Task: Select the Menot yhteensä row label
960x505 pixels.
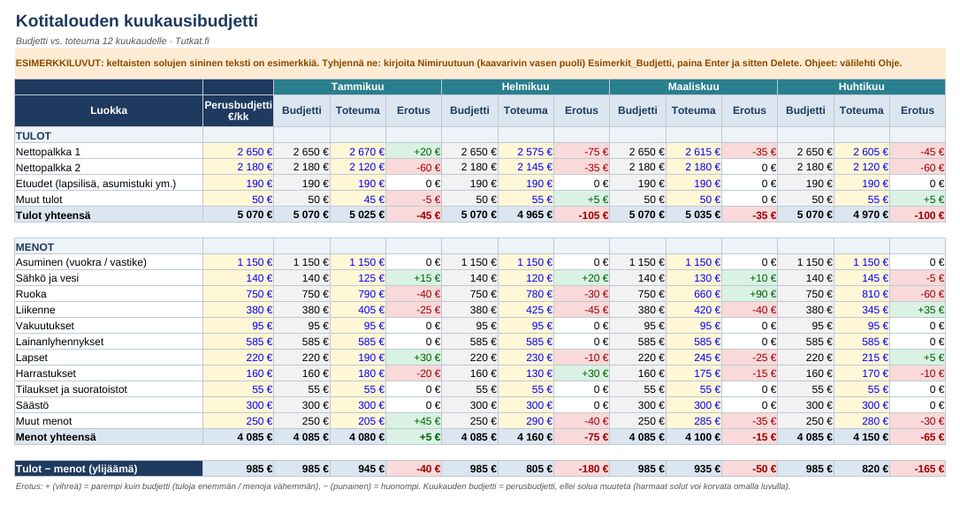Action: pos(109,437)
